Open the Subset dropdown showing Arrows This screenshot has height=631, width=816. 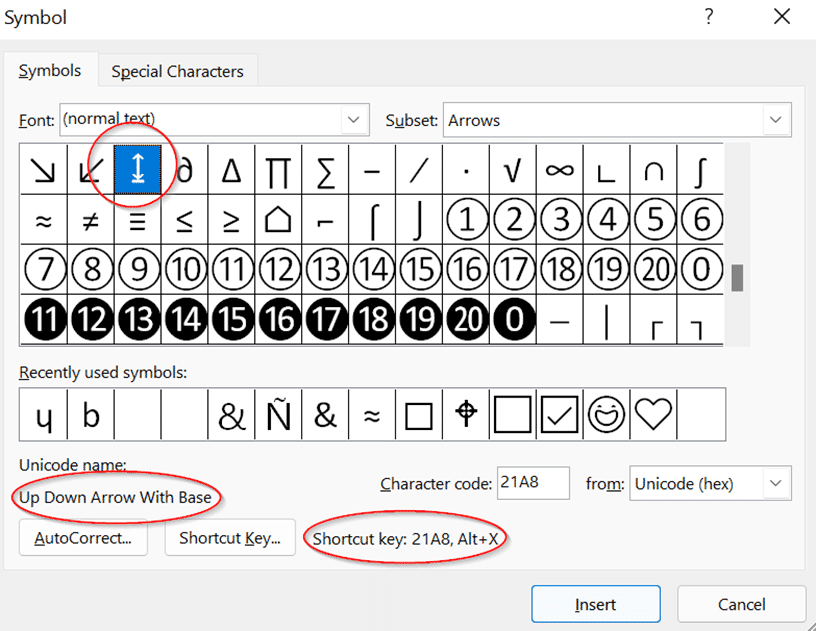click(775, 119)
